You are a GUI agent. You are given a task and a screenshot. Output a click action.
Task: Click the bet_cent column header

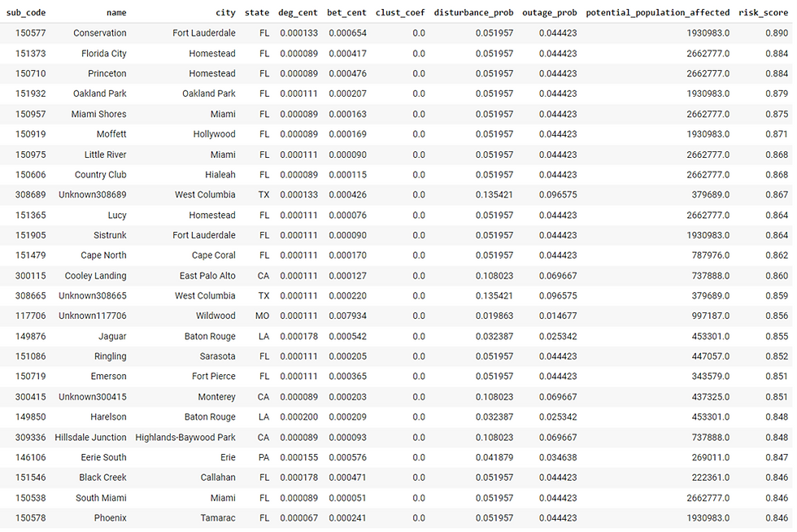coord(346,13)
